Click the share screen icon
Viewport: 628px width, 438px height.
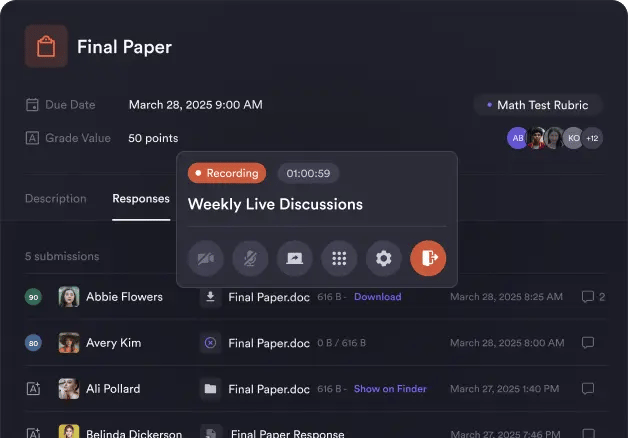point(295,258)
